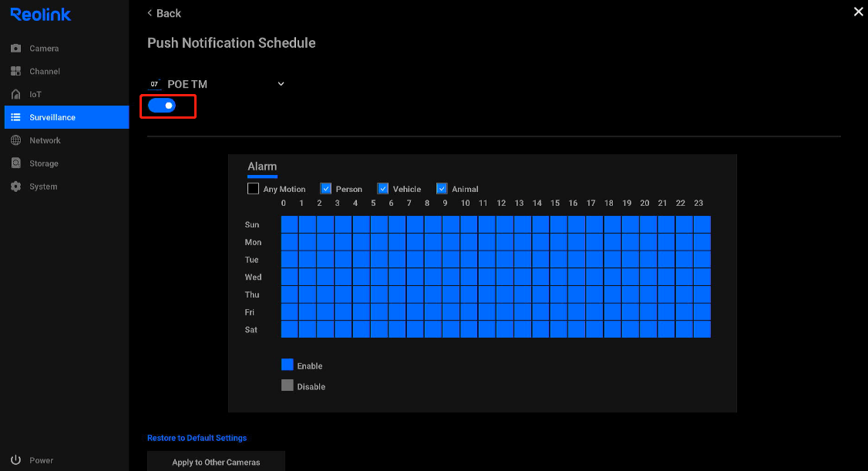Viewport: 868px width, 471px height.
Task: Click the Mon hour 1 schedule cell
Action: point(308,242)
